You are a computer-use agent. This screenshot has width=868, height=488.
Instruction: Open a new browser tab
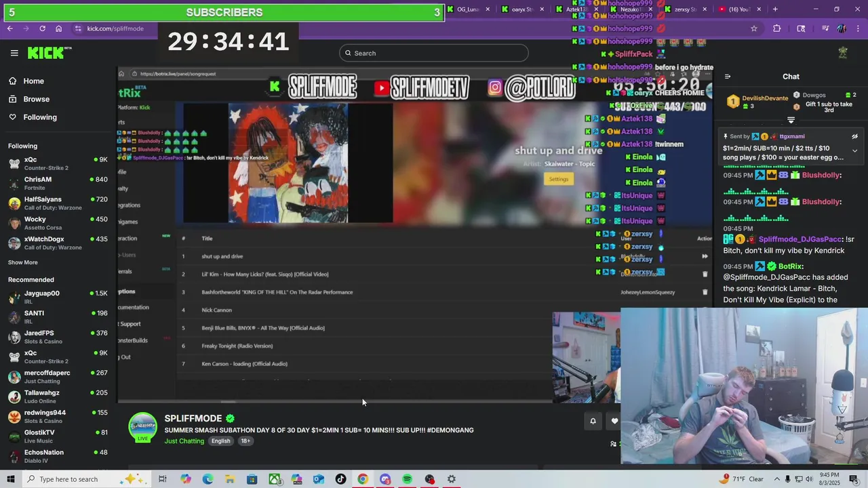tap(775, 9)
